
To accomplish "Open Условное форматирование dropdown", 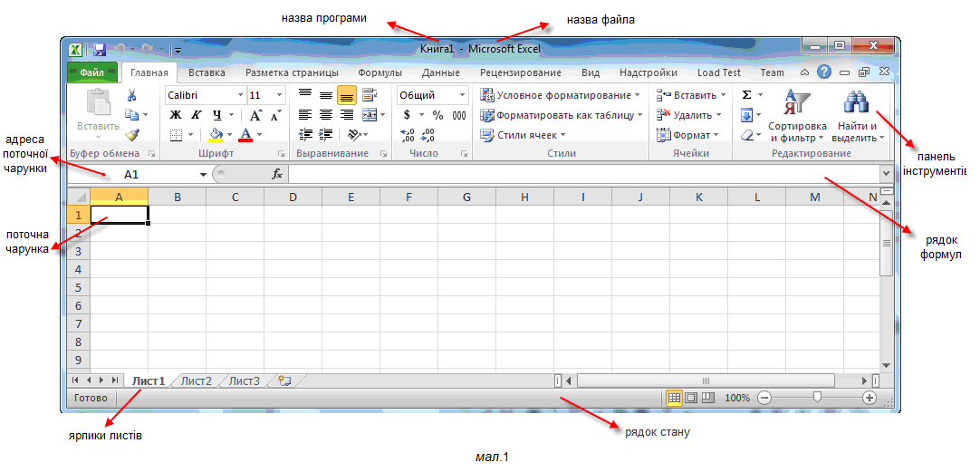I will (561, 95).
